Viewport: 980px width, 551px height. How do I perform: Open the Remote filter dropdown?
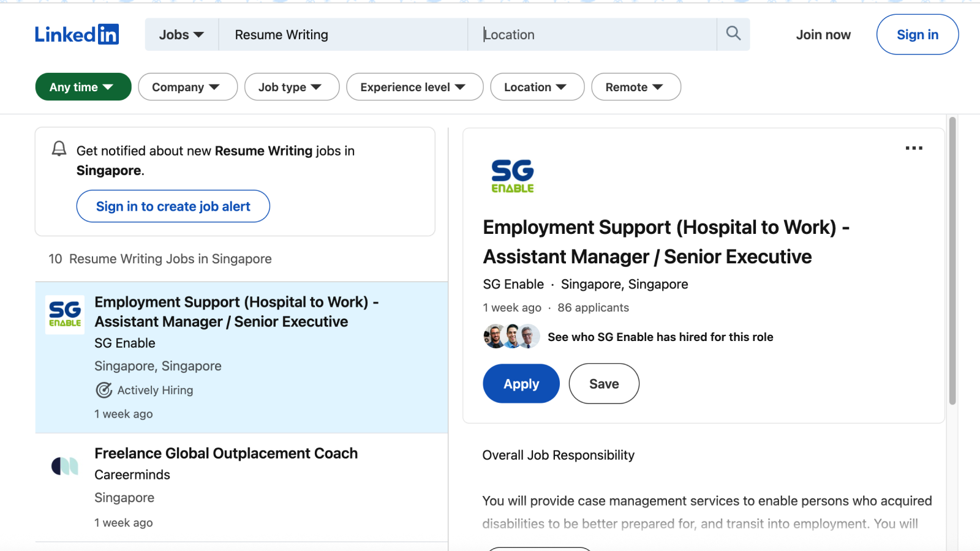coord(636,87)
